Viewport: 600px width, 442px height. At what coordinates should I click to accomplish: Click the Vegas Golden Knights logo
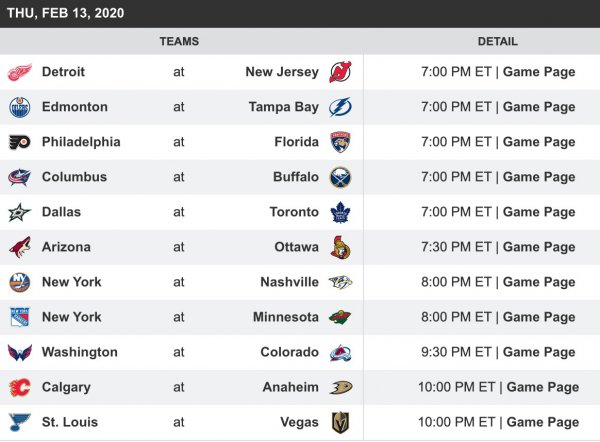[340, 422]
